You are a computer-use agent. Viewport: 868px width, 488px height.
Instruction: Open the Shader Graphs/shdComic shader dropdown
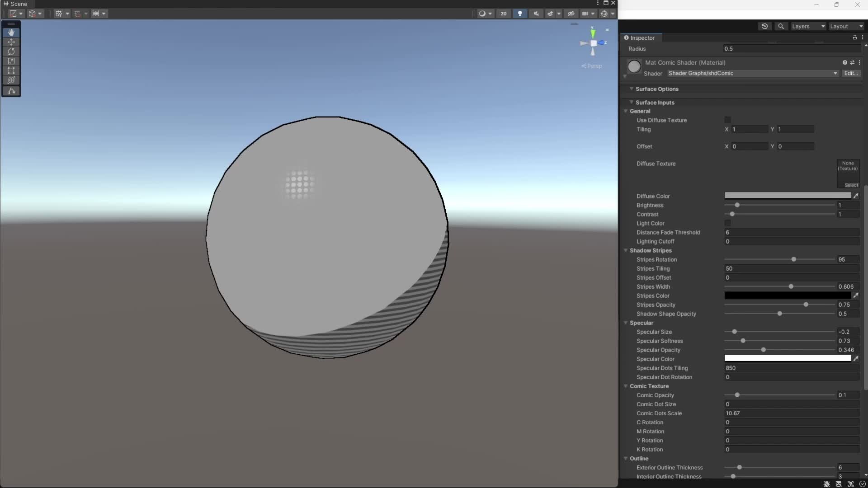[x=752, y=73]
